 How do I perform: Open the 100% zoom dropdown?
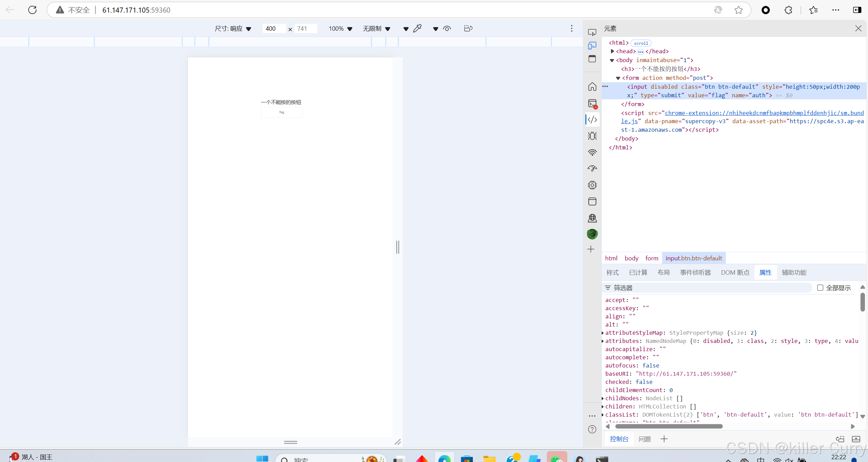[340, 29]
